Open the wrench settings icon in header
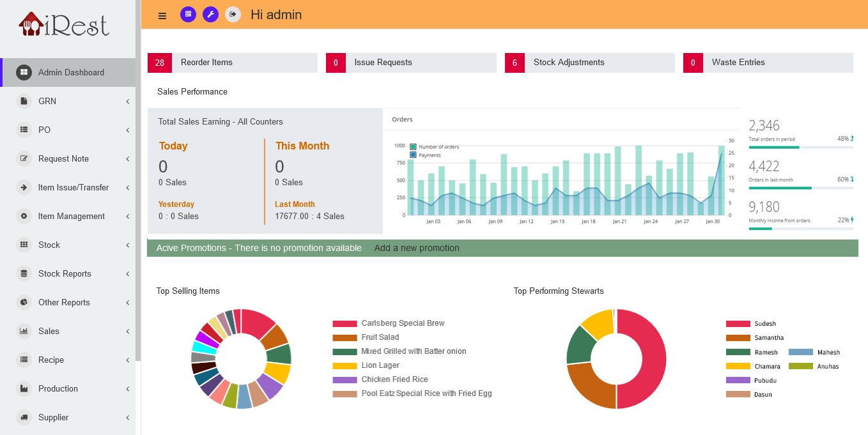The width and height of the screenshot is (868, 435). point(210,14)
